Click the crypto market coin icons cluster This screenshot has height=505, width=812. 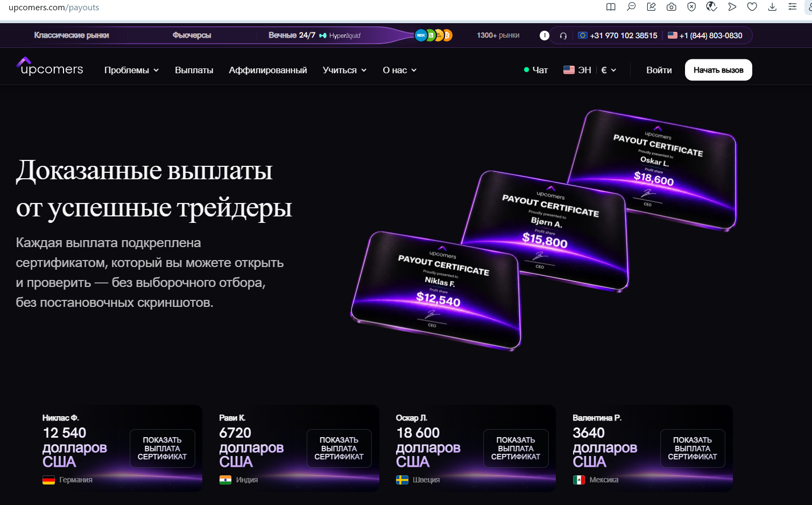434,36
